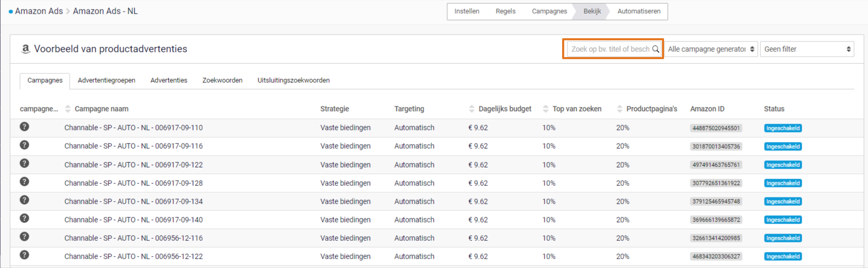This screenshot has height=268, width=868.
Task: Select campaign name ending 006917-09-134
Action: tap(133, 202)
